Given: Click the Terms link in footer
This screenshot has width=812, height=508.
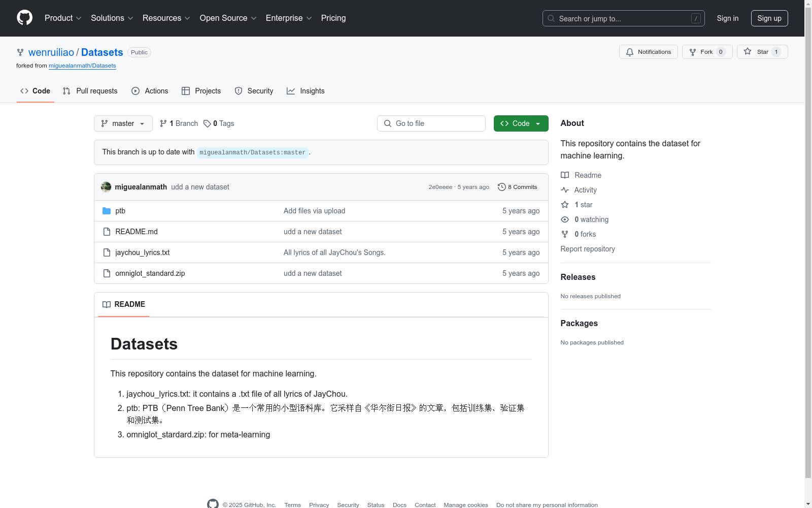Looking at the screenshot, I should coord(293,505).
